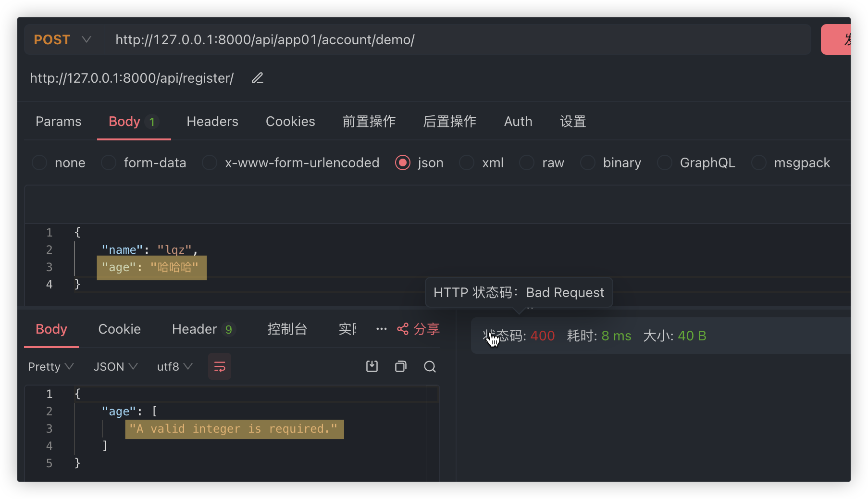Screen dimensions: 868x499
Task: Open the utf8 encoding dropdown
Action: 174,367
